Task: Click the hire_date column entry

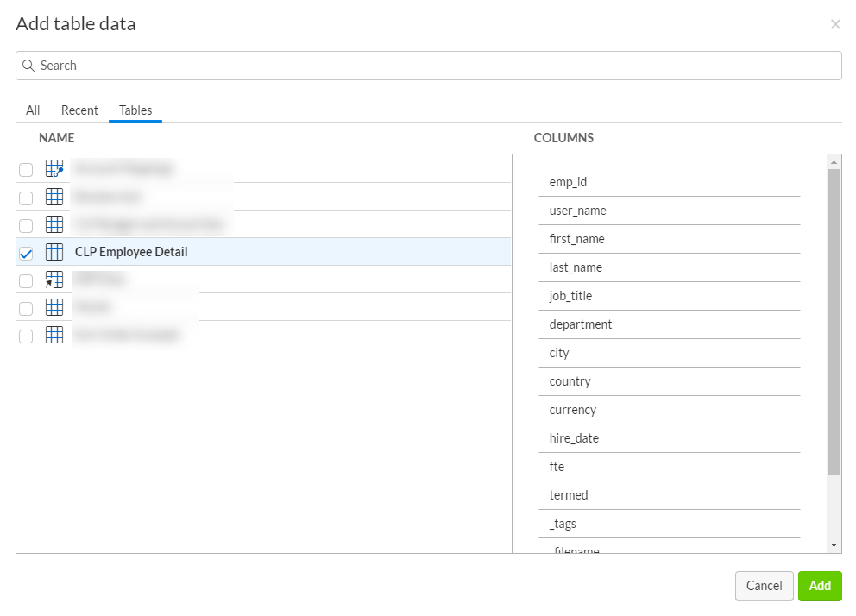Action: 574,438
